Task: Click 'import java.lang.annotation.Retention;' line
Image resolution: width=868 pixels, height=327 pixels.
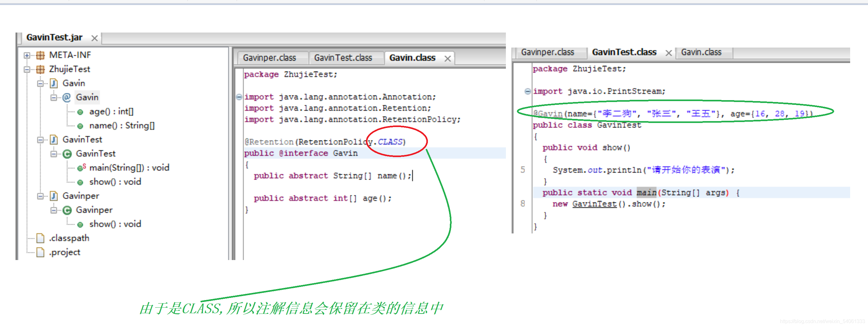Action: point(337,108)
